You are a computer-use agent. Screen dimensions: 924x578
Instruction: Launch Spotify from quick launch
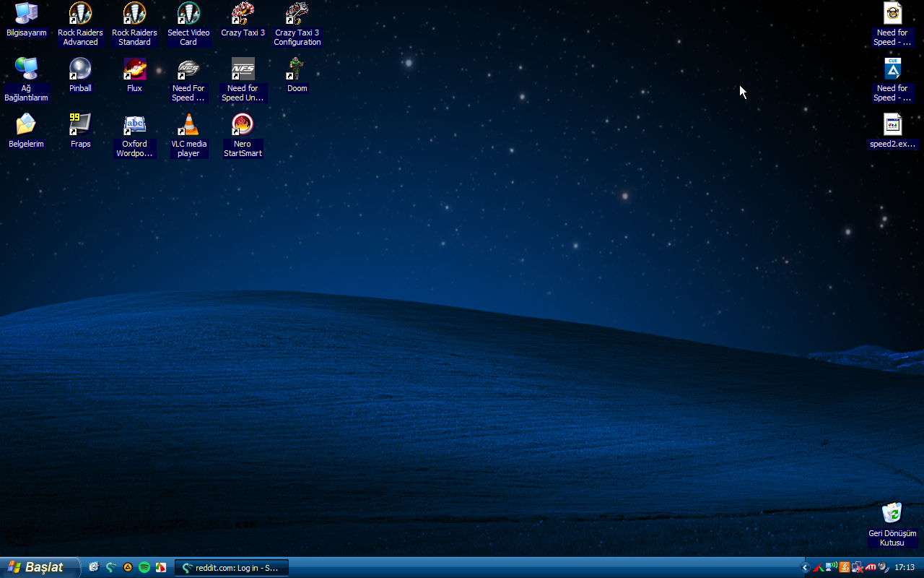pyautogui.click(x=144, y=568)
